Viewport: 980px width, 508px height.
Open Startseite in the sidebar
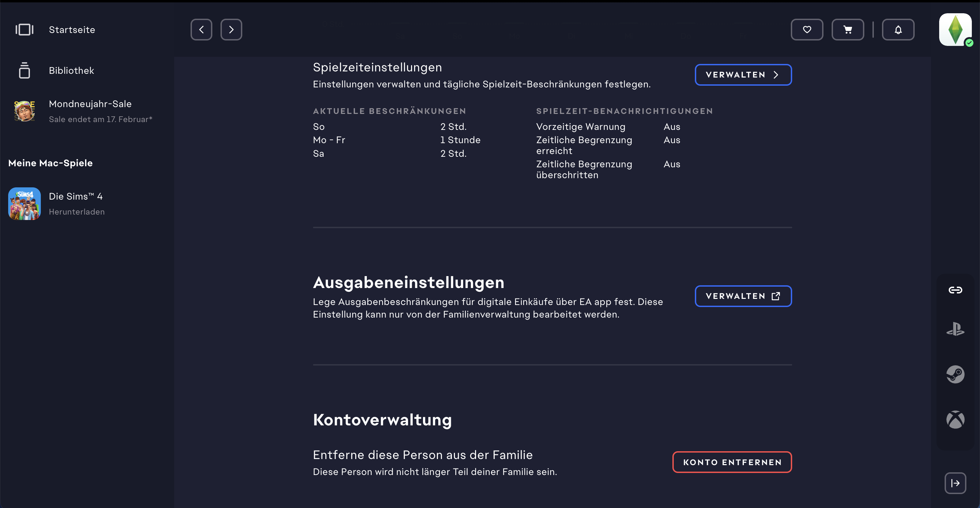click(x=72, y=30)
